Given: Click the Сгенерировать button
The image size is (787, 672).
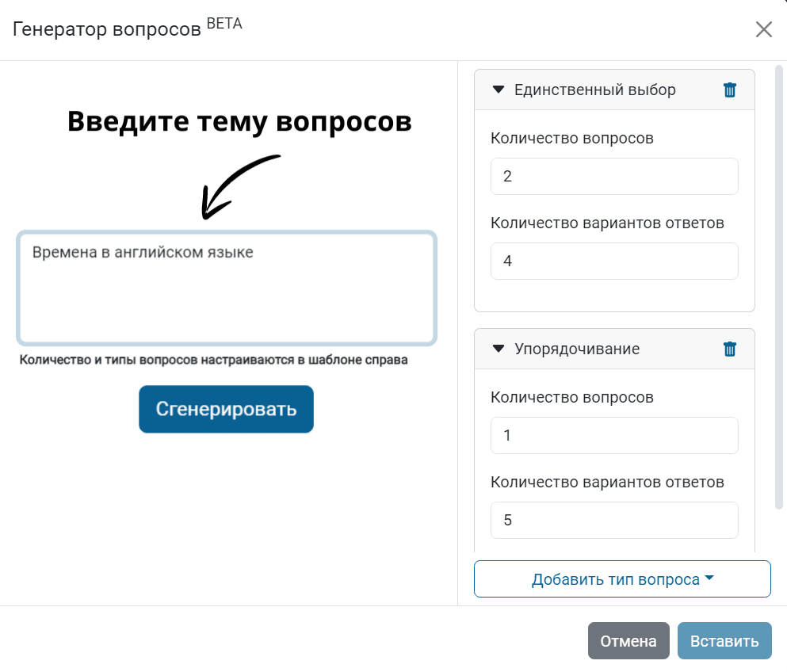Looking at the screenshot, I should pyautogui.click(x=226, y=409).
